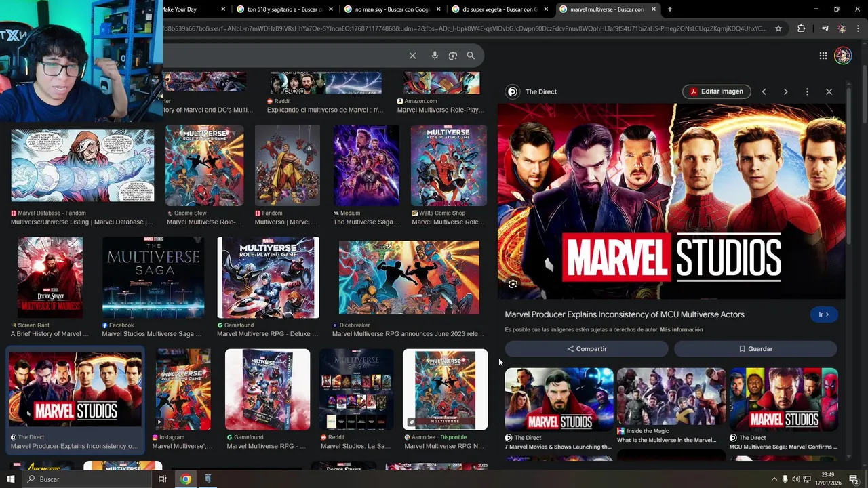Open the Windows Start menu

tap(10, 479)
